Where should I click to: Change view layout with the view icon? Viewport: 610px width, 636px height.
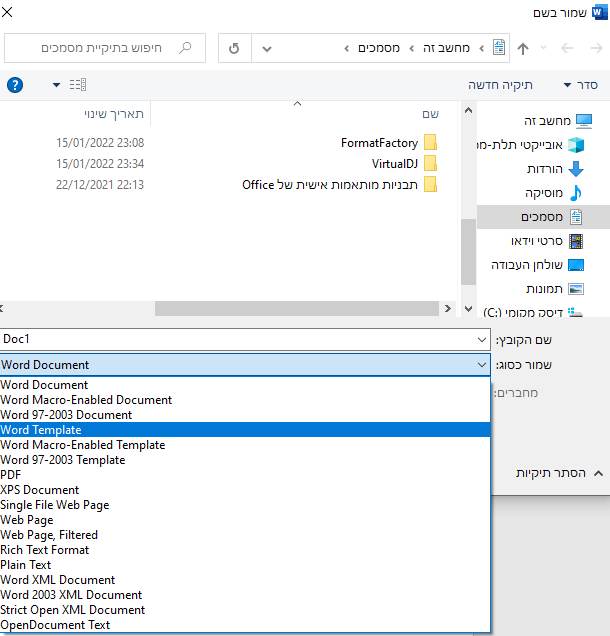coord(77,85)
